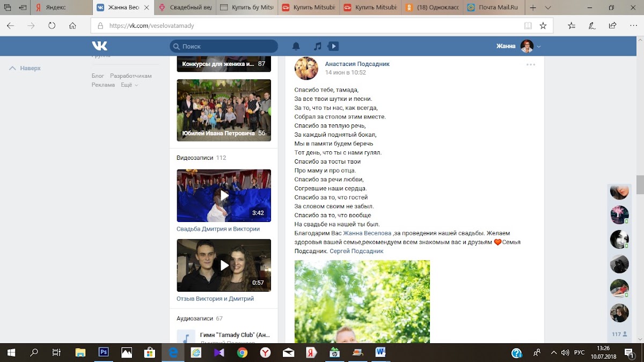
Task: Open the attached green foliage post photo
Action: click(362, 301)
